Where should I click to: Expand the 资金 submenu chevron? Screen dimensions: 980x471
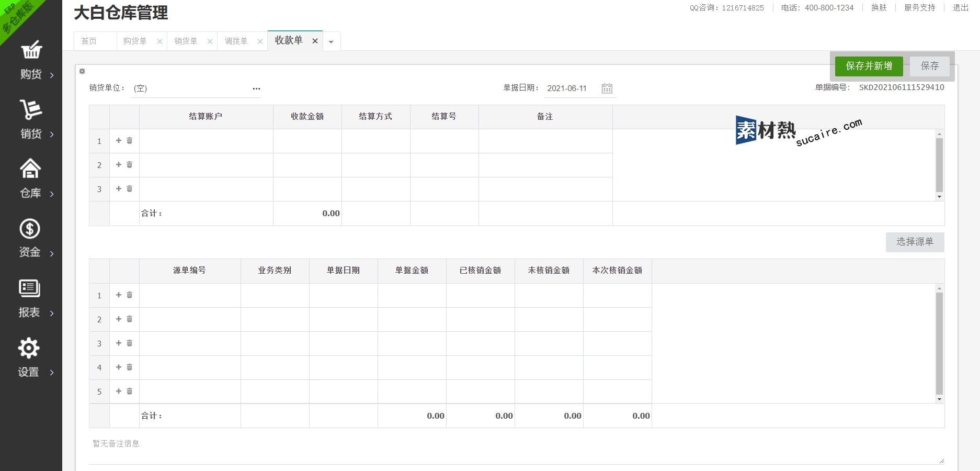(x=52, y=254)
